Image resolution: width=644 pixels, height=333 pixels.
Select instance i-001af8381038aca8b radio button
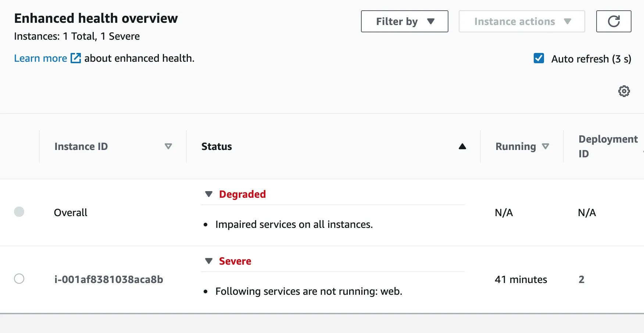[19, 279]
